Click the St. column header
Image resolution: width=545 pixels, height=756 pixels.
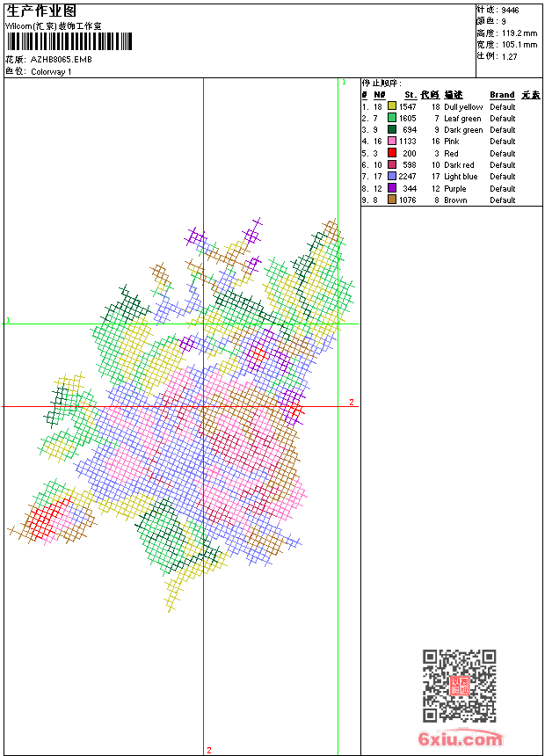410,95
